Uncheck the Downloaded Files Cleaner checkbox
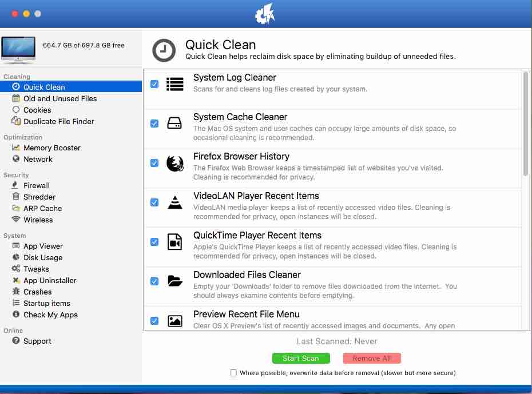The image size is (532, 394). point(154,281)
